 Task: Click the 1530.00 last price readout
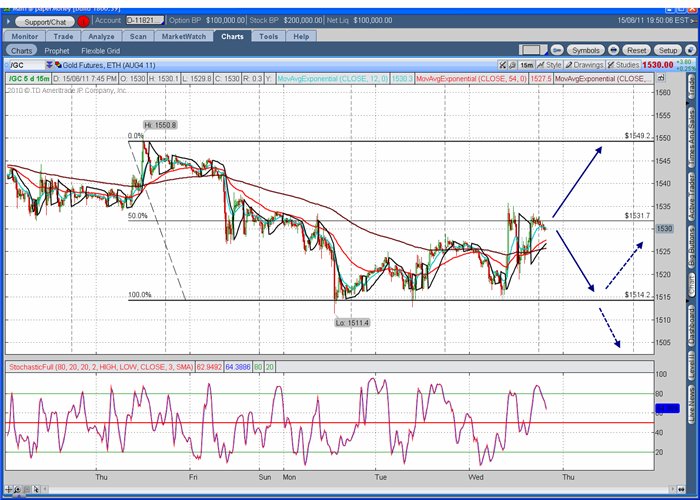[x=658, y=65]
